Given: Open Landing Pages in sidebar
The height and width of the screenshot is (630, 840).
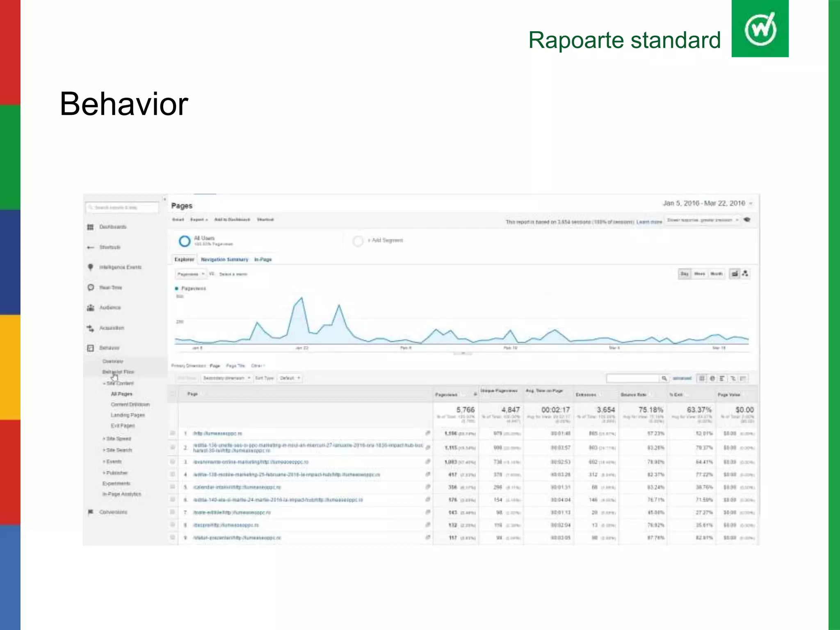Looking at the screenshot, I should [x=128, y=415].
